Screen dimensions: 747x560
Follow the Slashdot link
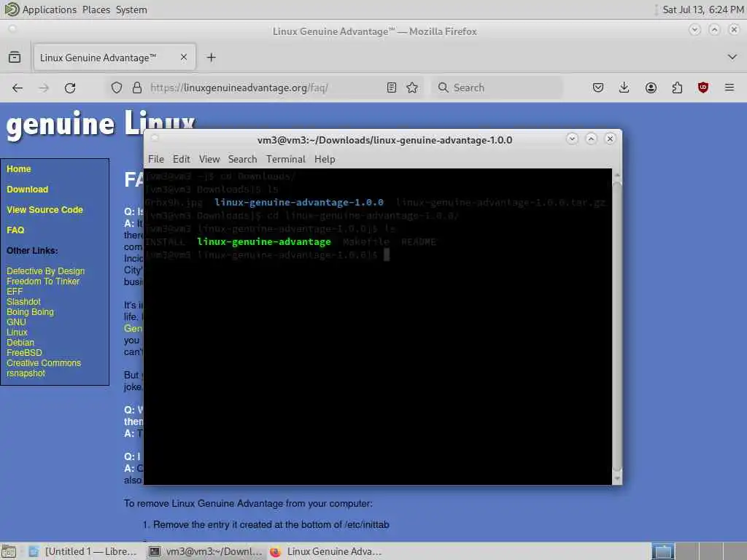24,302
